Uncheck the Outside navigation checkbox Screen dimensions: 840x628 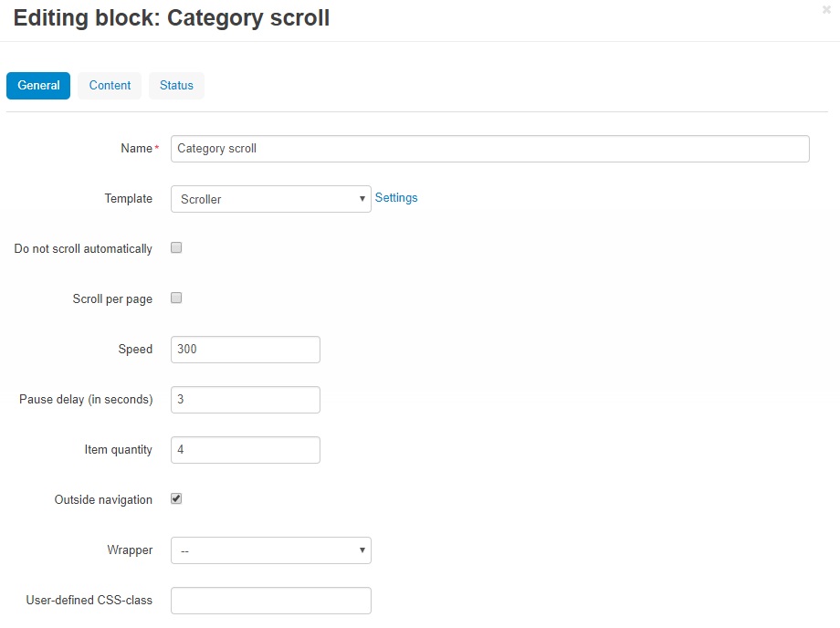[x=176, y=498]
